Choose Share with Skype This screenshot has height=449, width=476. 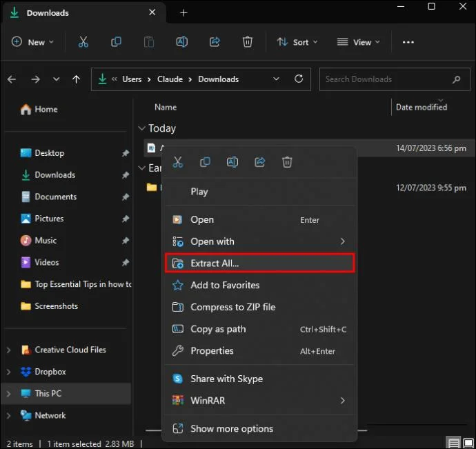coord(260,379)
